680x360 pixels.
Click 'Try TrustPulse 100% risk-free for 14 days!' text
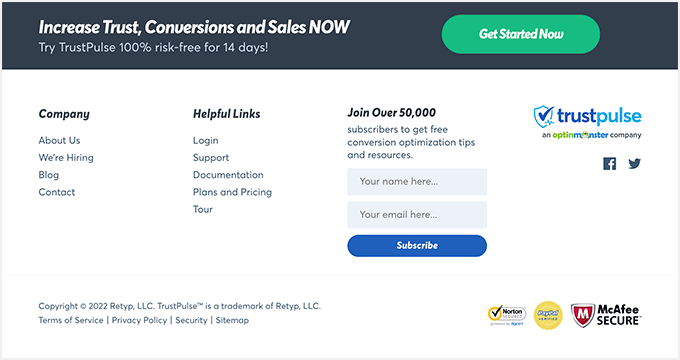click(x=153, y=47)
